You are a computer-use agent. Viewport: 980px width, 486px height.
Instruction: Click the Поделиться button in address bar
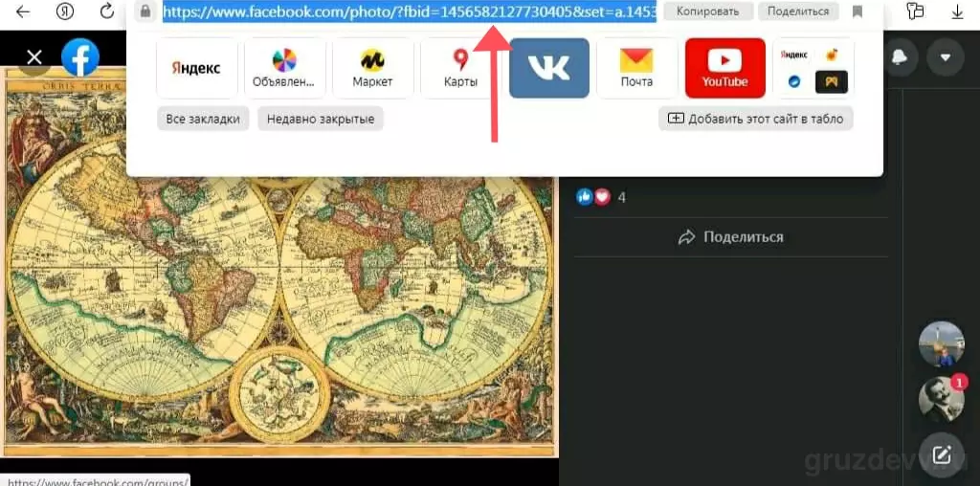pyautogui.click(x=798, y=11)
